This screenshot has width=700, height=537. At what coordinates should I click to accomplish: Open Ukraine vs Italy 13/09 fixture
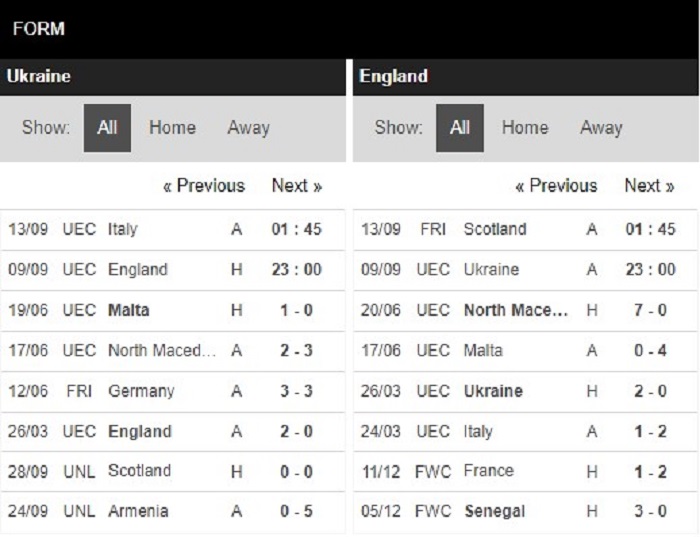pos(172,229)
